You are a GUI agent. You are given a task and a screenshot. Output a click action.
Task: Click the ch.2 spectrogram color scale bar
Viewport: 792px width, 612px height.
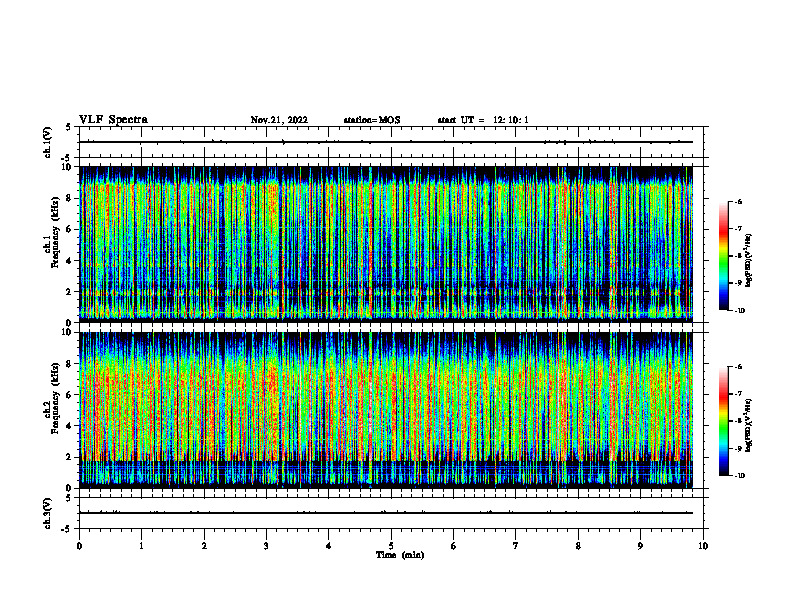(723, 421)
